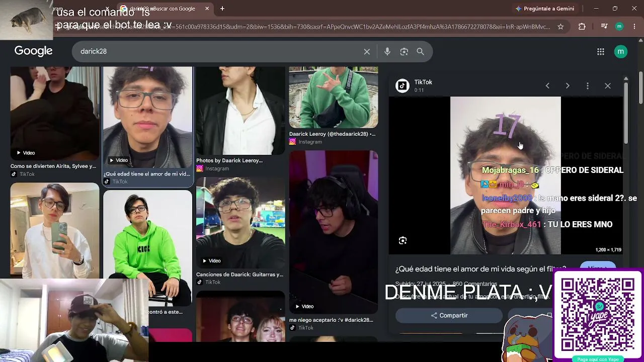Click the me niego aceptarlo #darick28 caption
The height and width of the screenshot is (362, 644).
tap(331, 320)
